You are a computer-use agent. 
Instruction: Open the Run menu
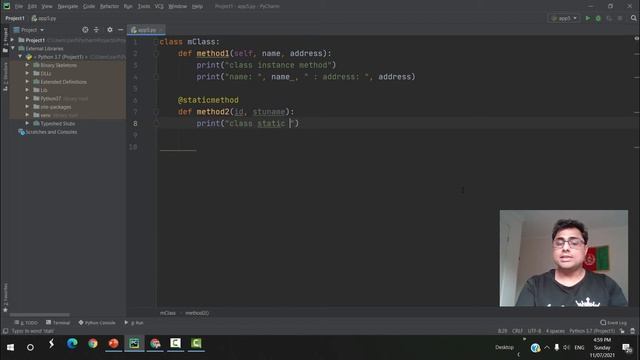pyautogui.click(x=128, y=7)
